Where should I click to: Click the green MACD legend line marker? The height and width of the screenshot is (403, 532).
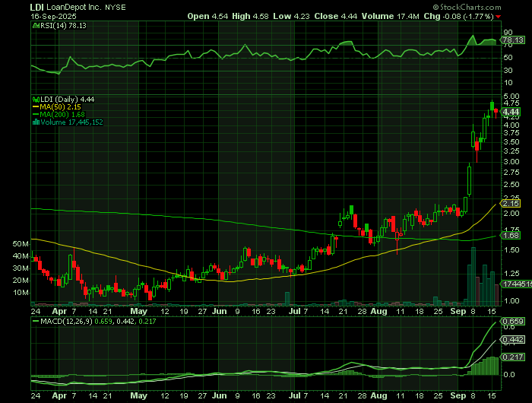point(35,321)
